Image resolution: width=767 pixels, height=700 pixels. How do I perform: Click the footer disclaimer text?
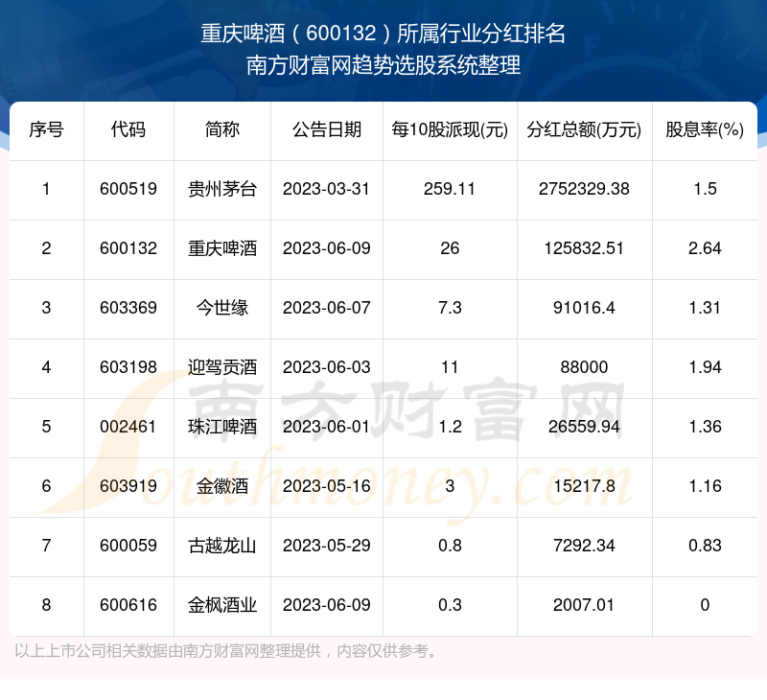(x=227, y=651)
